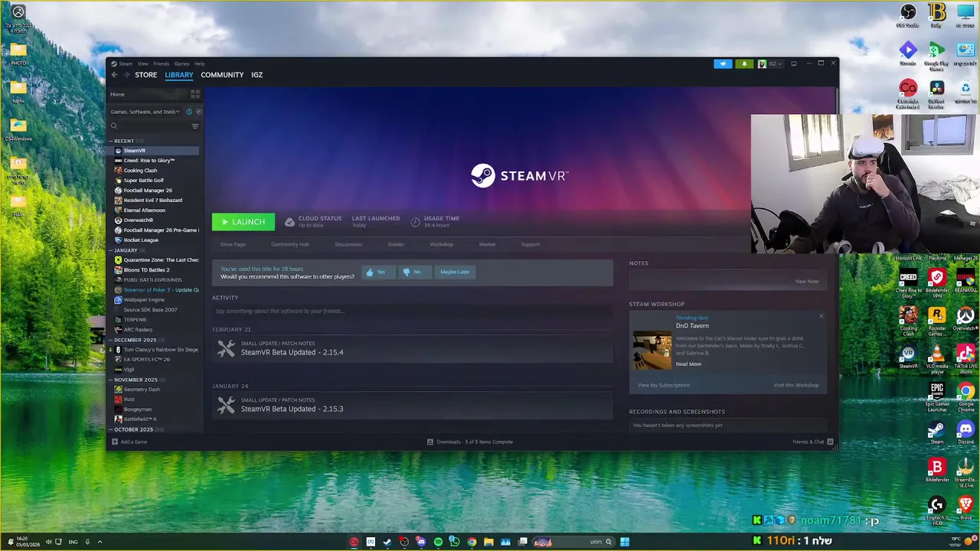Switch to the COMMUNITY tab
Image resolution: width=980 pixels, height=551 pixels.
(222, 75)
